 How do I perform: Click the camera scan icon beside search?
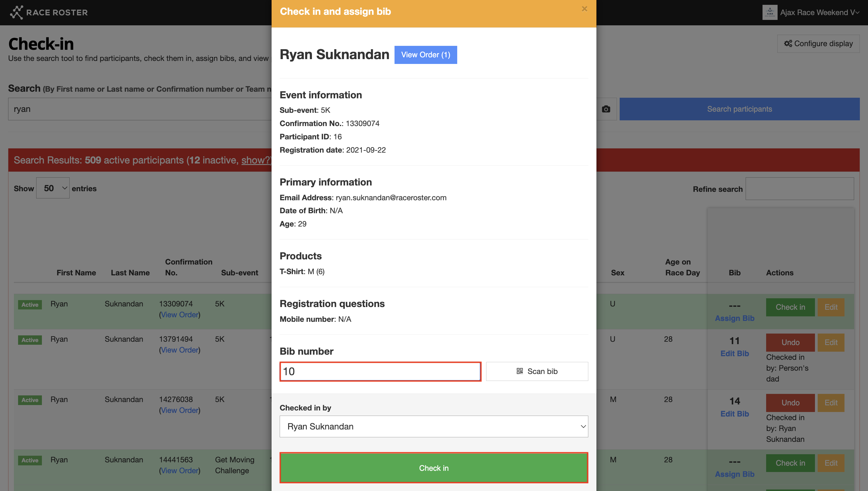click(606, 109)
